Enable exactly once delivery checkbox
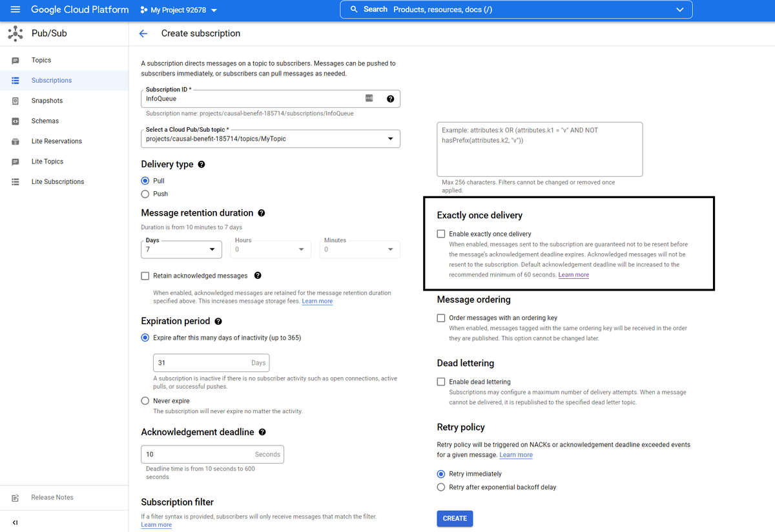The width and height of the screenshot is (775, 532). [441, 234]
